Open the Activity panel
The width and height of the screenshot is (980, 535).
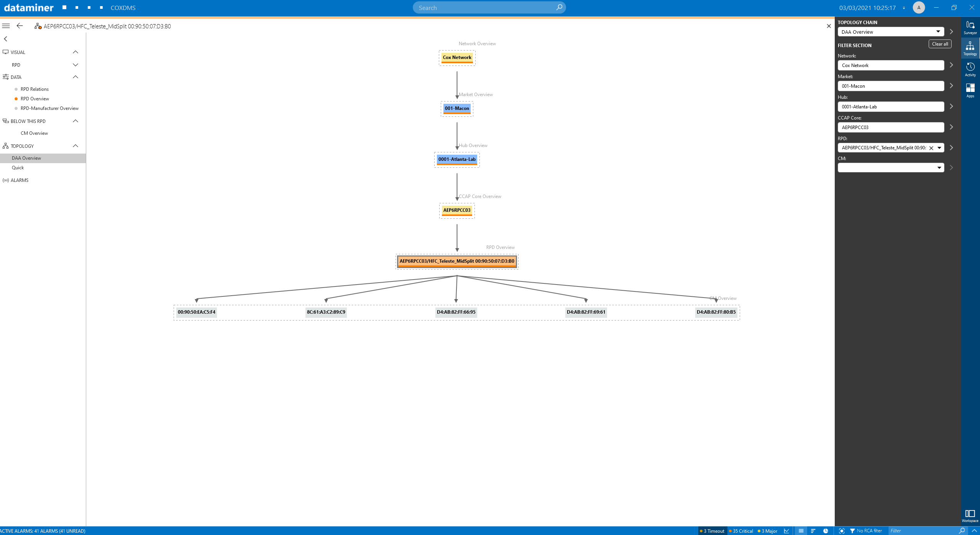coord(970,70)
